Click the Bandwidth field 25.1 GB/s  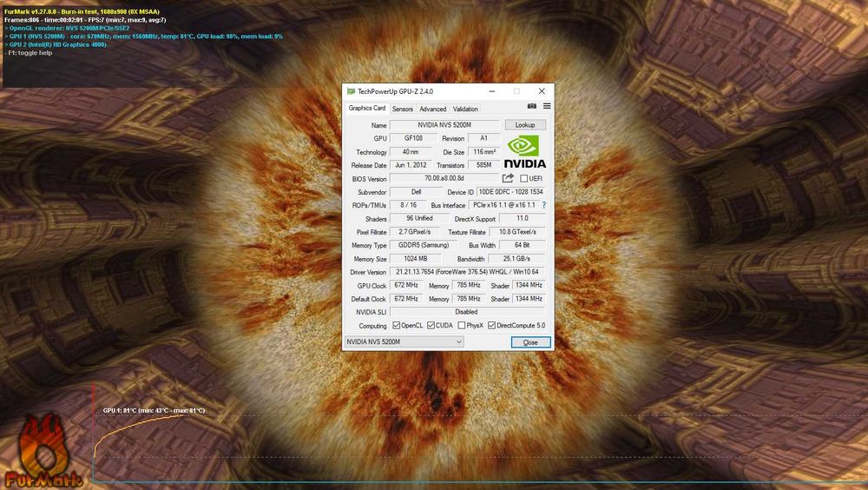point(517,259)
